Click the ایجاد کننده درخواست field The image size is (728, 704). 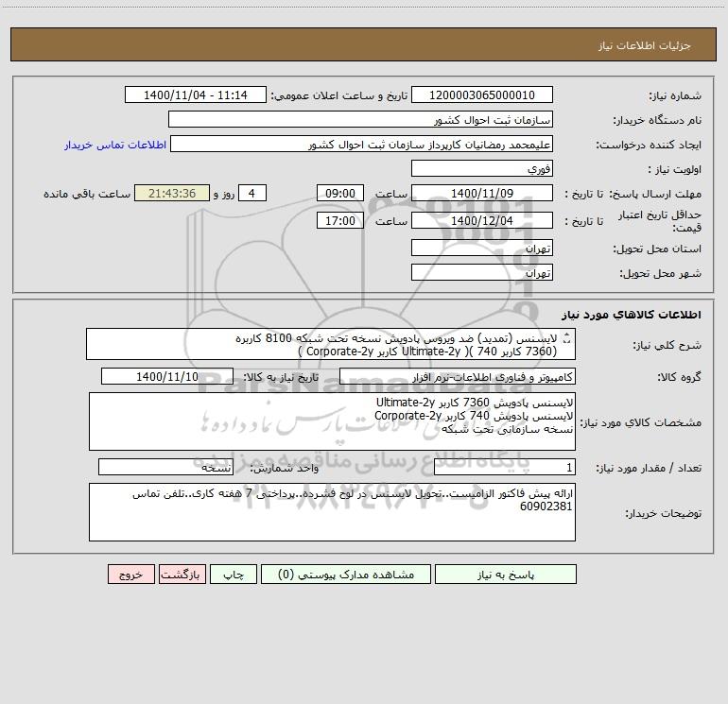(362, 144)
